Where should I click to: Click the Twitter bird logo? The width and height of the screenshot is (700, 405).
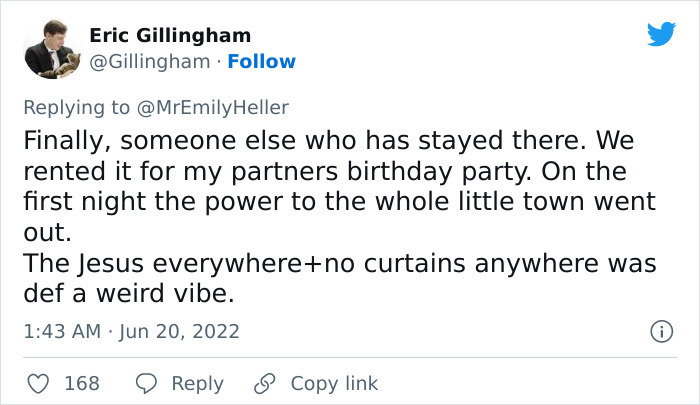pyautogui.click(x=661, y=35)
